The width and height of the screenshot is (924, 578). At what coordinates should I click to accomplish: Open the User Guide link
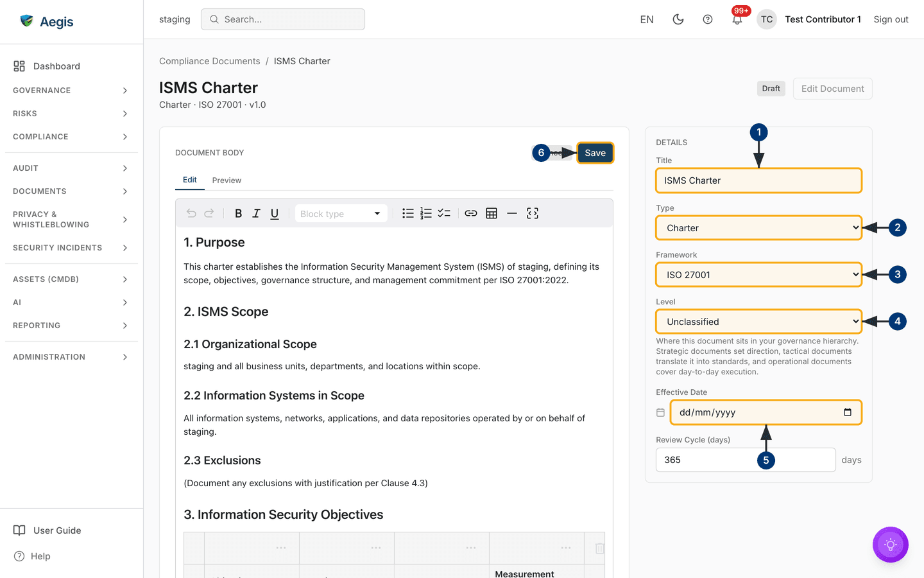[57, 530]
